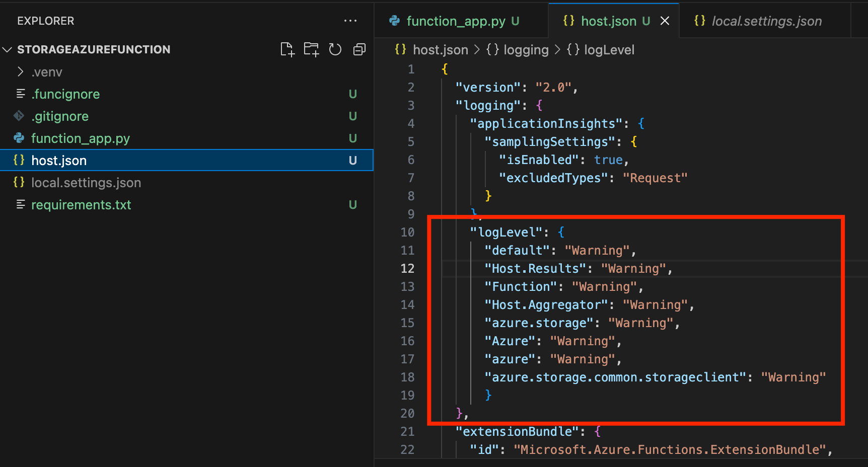Click the logging breadcrumb segment
Image resolution: width=868 pixels, height=467 pixels.
[x=526, y=50]
